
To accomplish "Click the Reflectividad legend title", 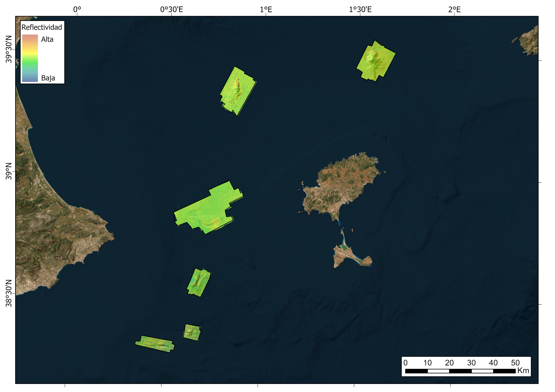I will [42, 27].
